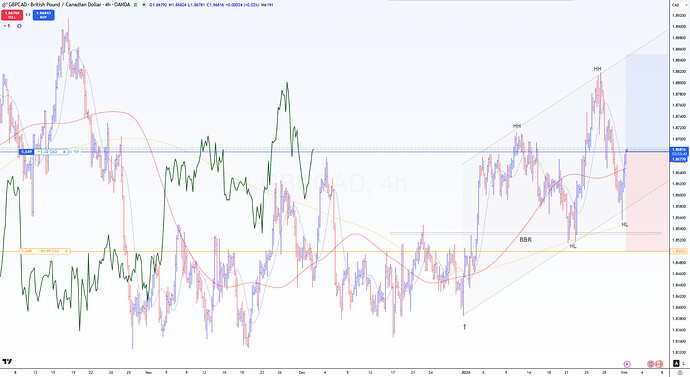Click the purple event marker on the time axis
Viewport: 690px width, 377px height.
627,364
